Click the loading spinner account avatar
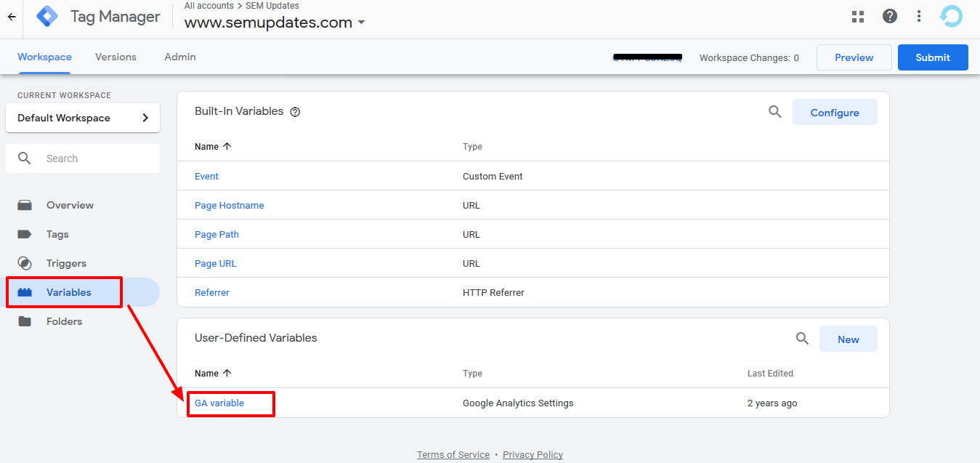 950,15
